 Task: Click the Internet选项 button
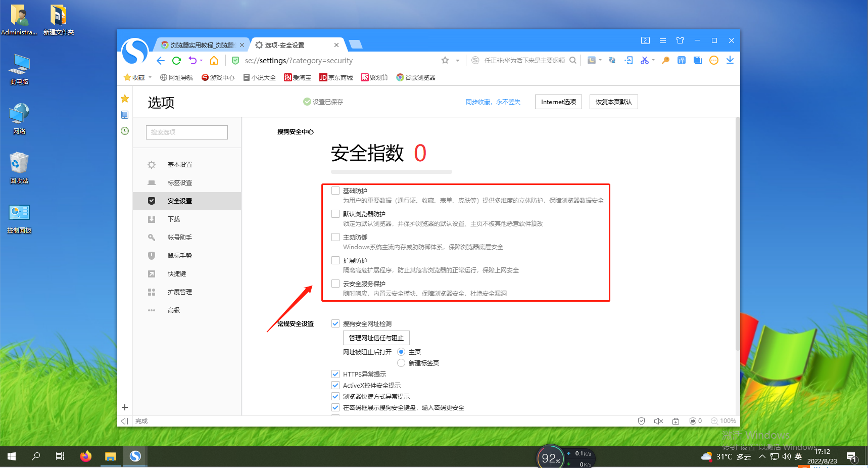pyautogui.click(x=558, y=102)
